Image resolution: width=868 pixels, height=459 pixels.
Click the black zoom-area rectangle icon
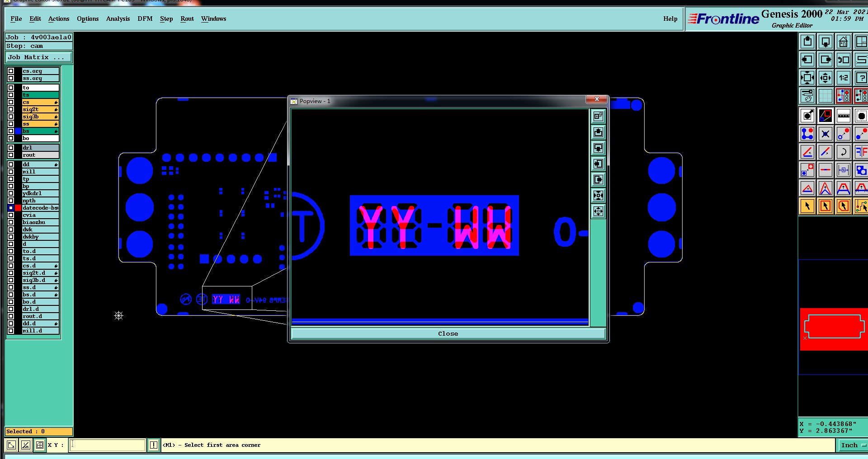click(x=826, y=116)
